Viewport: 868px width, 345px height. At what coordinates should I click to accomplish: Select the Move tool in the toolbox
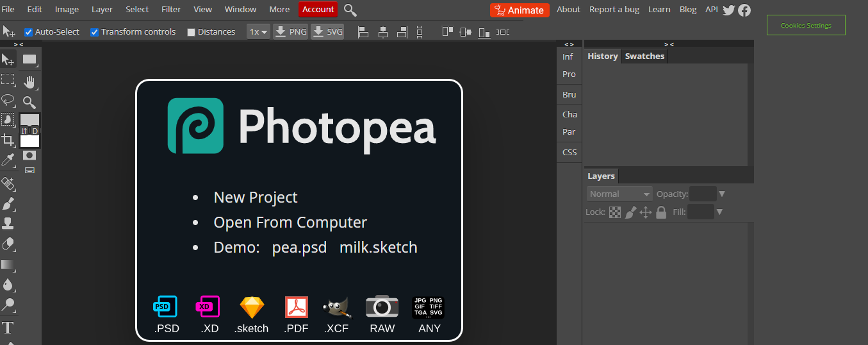[x=8, y=60]
